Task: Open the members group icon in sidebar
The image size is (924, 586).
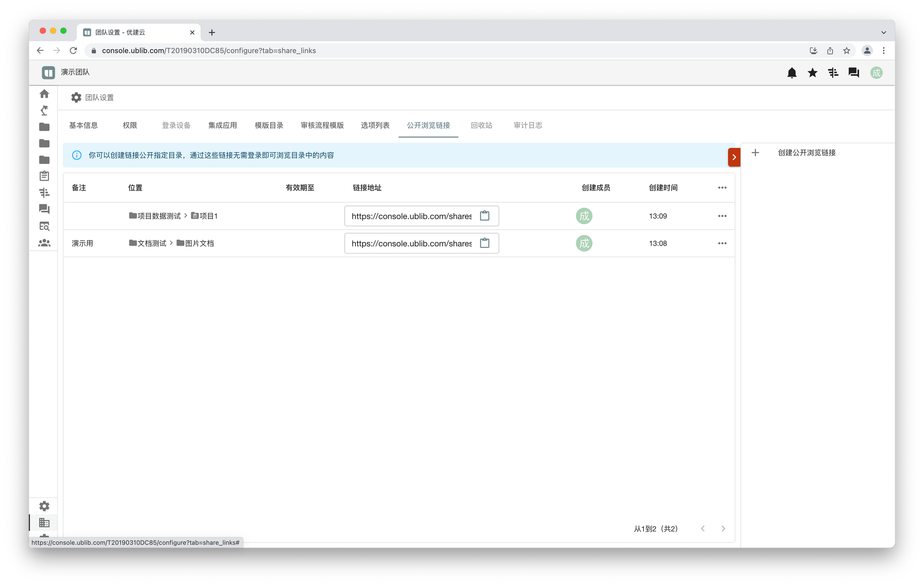Action: point(44,242)
